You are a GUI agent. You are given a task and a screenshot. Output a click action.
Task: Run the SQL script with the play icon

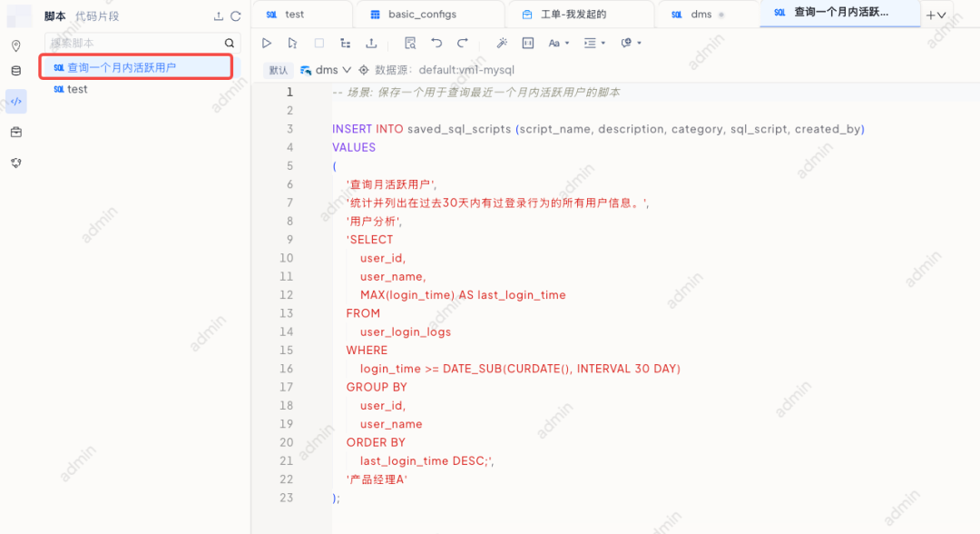(267, 44)
